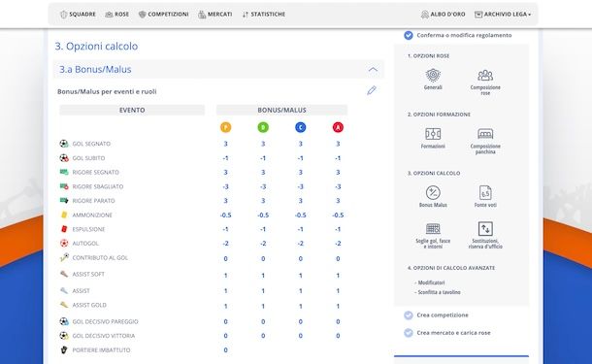Open the Albo d'Oro page

click(x=444, y=15)
